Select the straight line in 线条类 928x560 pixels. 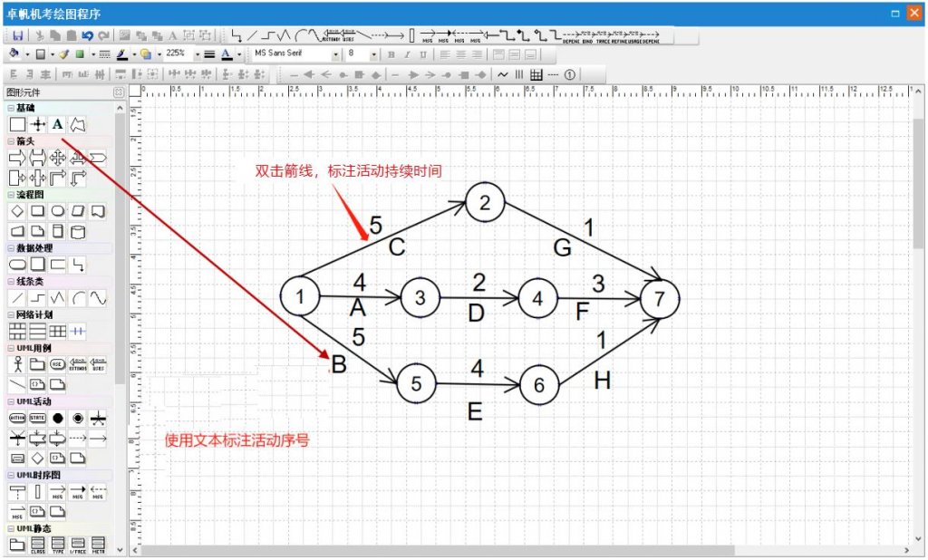(x=18, y=298)
